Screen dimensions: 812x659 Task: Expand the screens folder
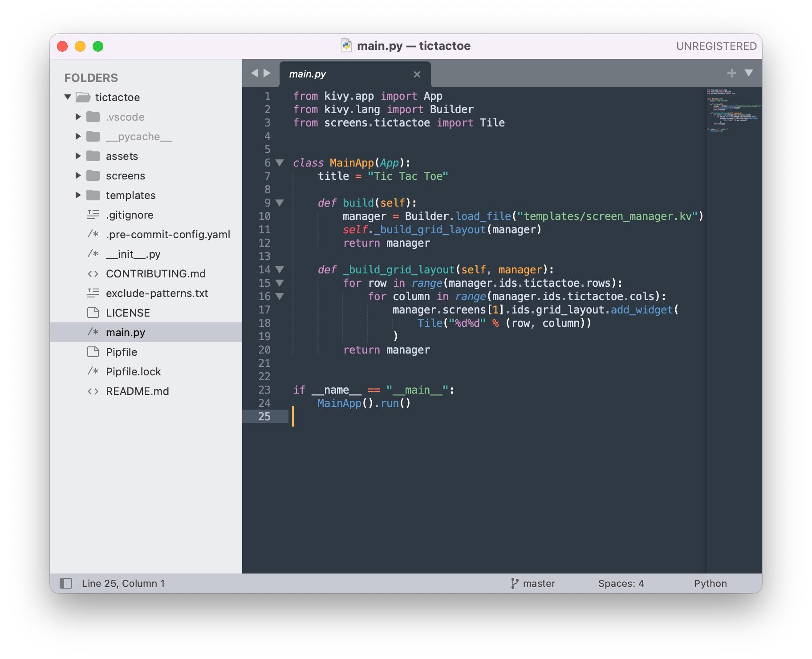point(78,175)
